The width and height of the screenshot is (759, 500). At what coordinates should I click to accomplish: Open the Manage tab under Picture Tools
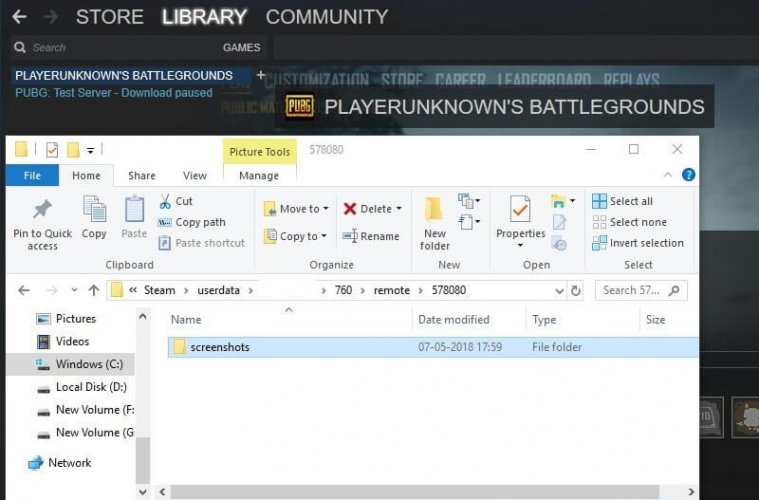click(x=259, y=175)
